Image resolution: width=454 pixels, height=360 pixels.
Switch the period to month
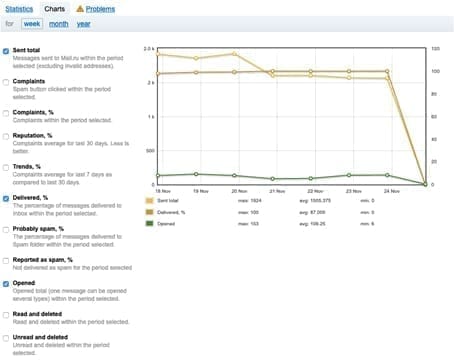pos(59,24)
